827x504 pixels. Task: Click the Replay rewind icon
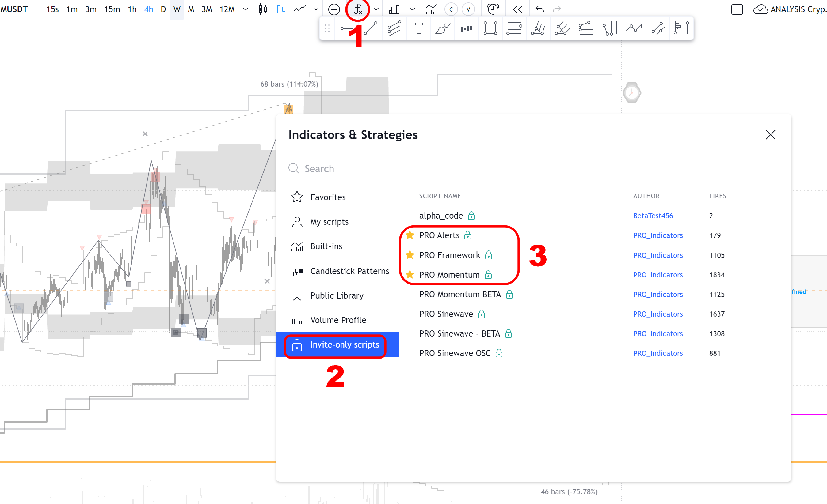517,9
